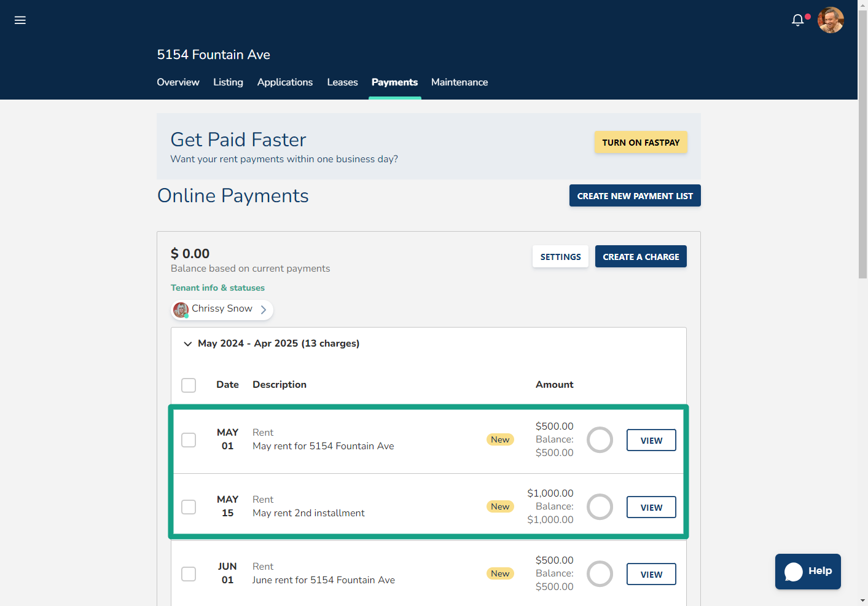Image resolution: width=868 pixels, height=606 pixels.
Task: Open the user profile avatar
Action: [831, 20]
